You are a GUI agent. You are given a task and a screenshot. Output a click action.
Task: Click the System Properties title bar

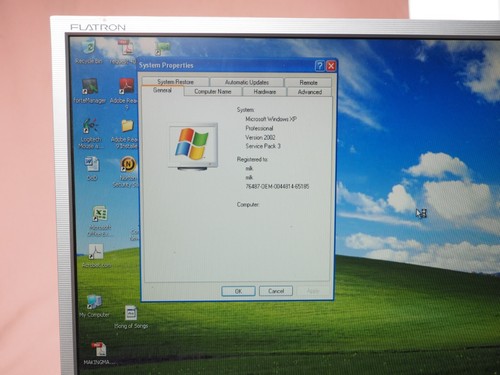click(x=227, y=66)
